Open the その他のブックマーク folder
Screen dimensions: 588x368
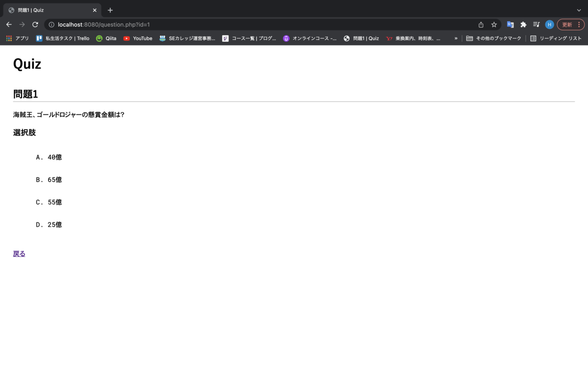point(493,38)
